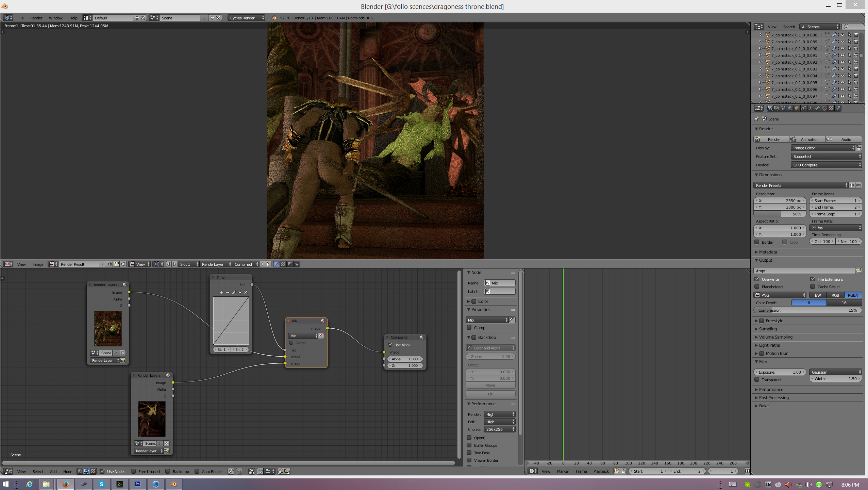868x490 pixels.
Task: Uncheck the Use Nodes checkbox
Action: click(x=102, y=471)
